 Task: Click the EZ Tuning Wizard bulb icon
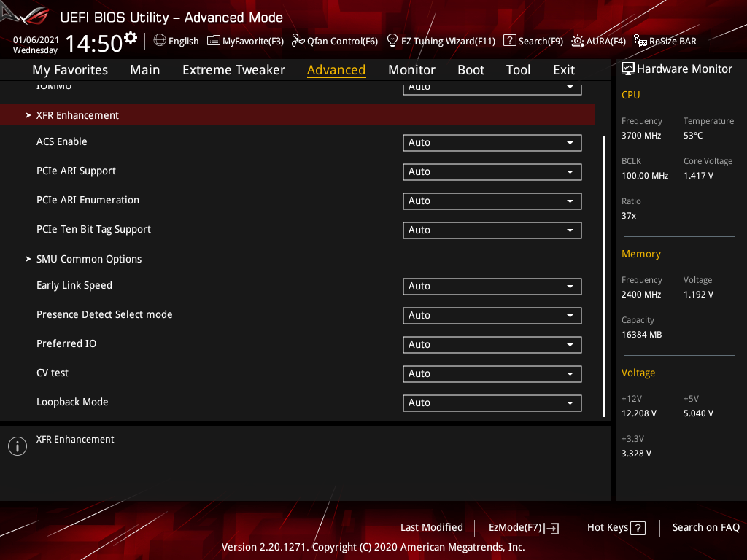click(x=392, y=41)
